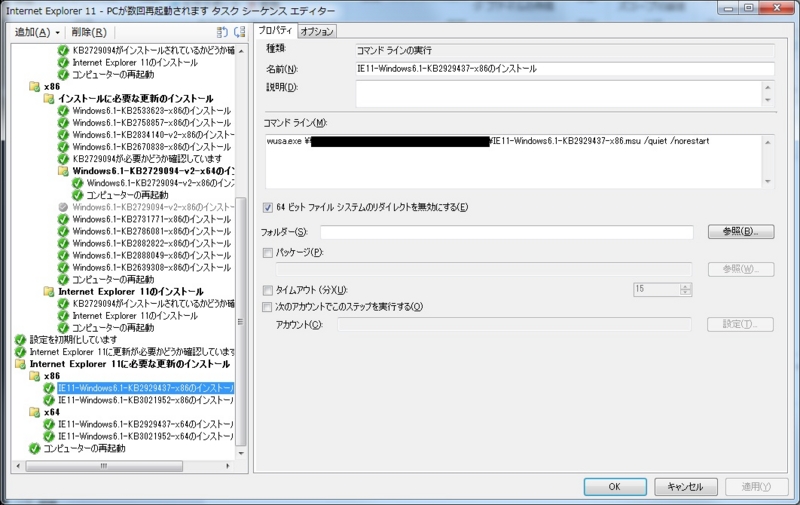This screenshot has width=800, height=505.
Task: Click description box scroll down arrow
Action: click(768, 100)
